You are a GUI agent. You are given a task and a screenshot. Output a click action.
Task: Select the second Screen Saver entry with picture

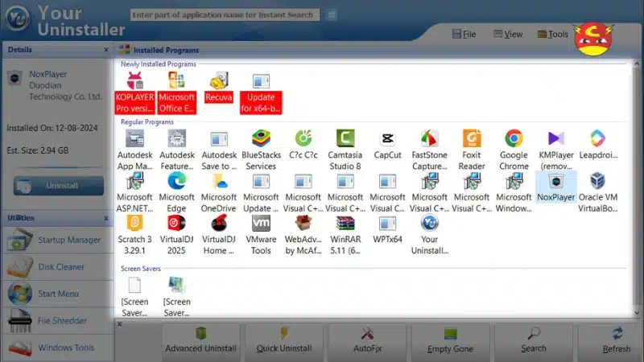coord(176,297)
